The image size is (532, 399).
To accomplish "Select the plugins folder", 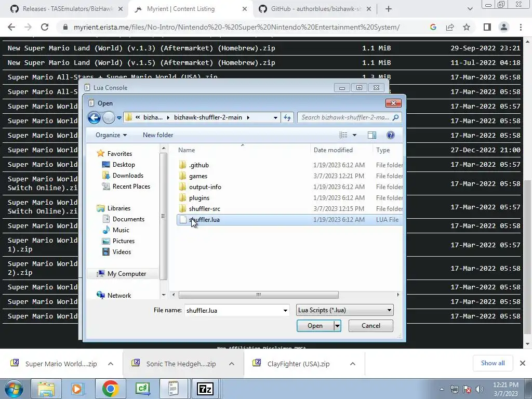I will click(199, 198).
